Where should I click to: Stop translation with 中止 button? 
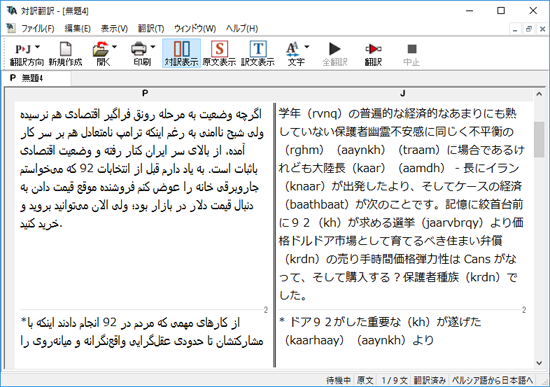point(411,54)
